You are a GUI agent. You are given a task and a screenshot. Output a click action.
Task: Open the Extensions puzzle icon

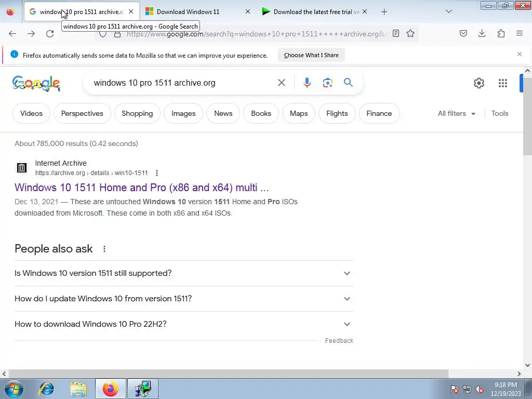(x=501, y=33)
